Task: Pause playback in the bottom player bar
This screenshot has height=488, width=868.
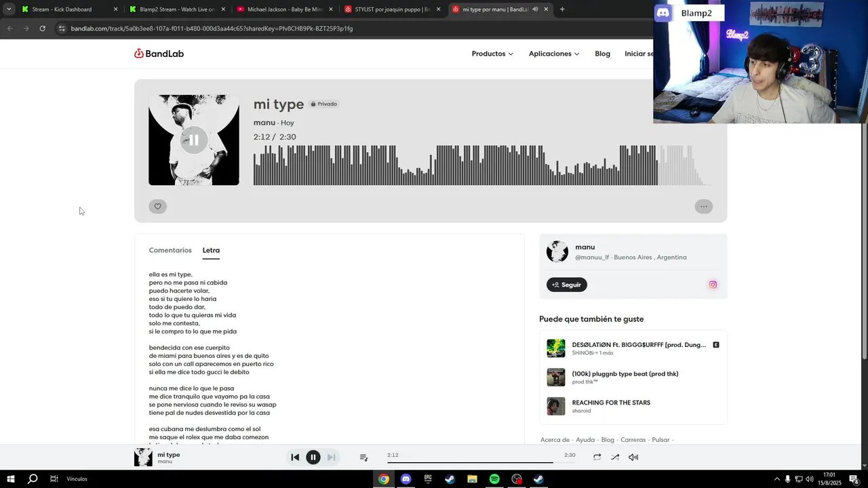Action: (x=313, y=457)
